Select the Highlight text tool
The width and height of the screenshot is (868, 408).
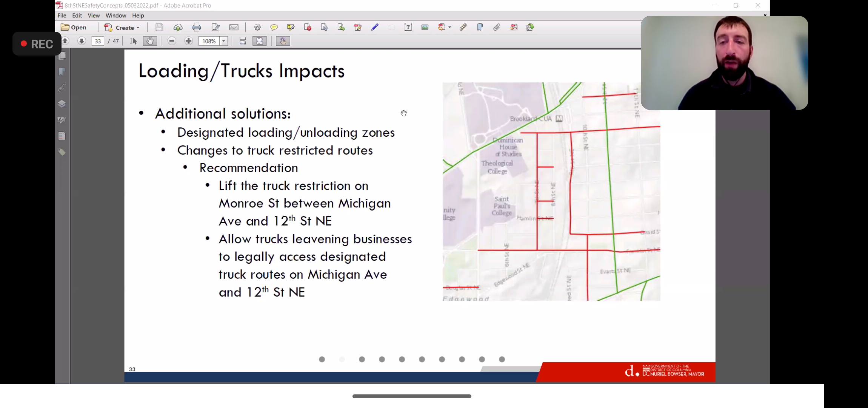pyautogui.click(x=291, y=27)
